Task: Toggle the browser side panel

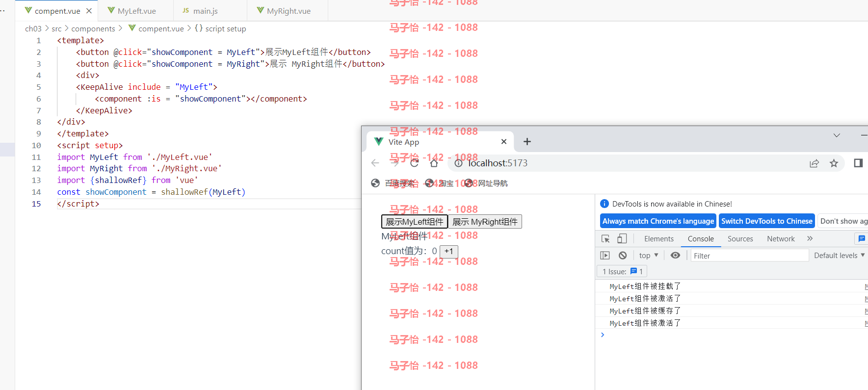Action: click(x=858, y=163)
